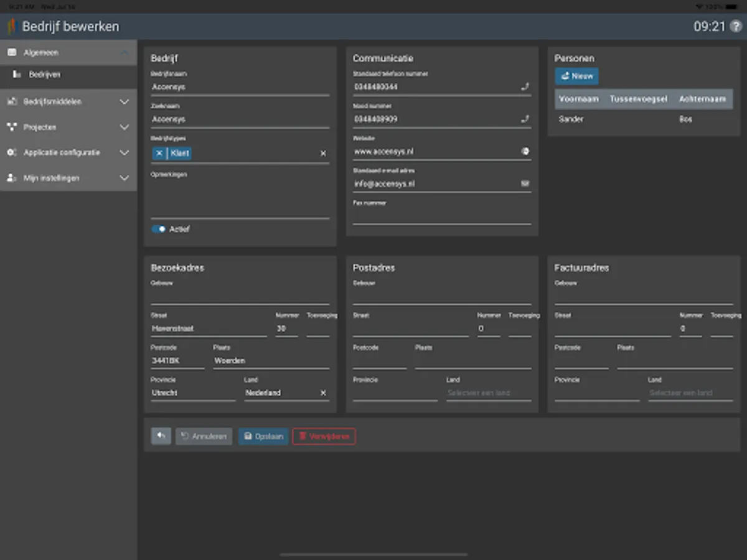The image size is (747, 560).
Task: Click the phone icon beside Mobiel nummer
Action: click(x=525, y=119)
